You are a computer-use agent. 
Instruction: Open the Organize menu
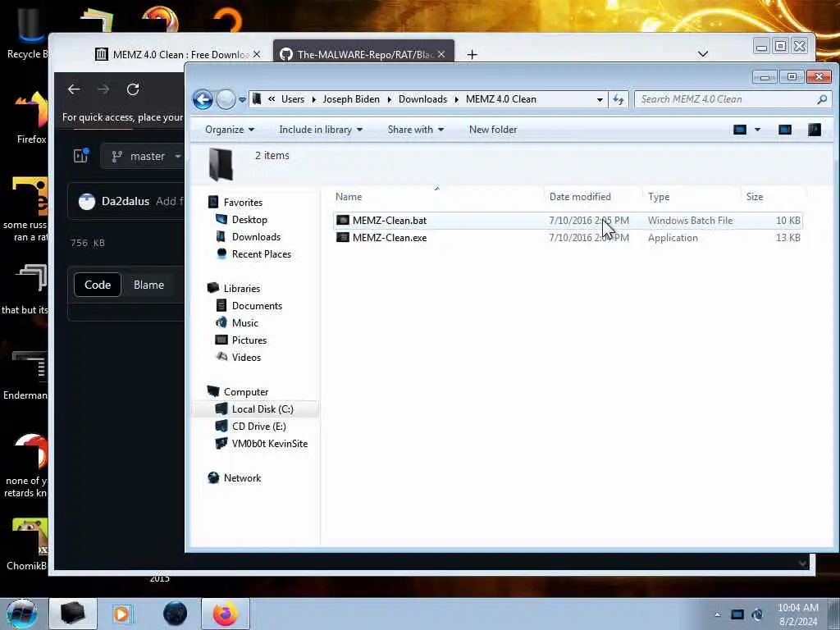[x=230, y=130]
